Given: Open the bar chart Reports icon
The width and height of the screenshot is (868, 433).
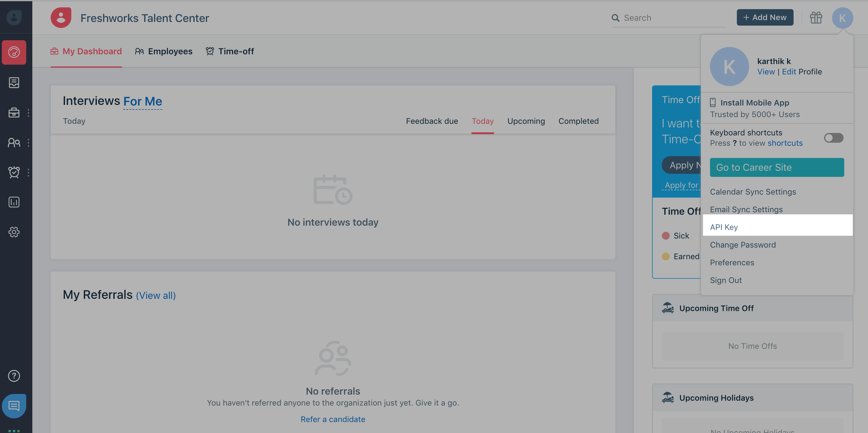Looking at the screenshot, I should [14, 202].
